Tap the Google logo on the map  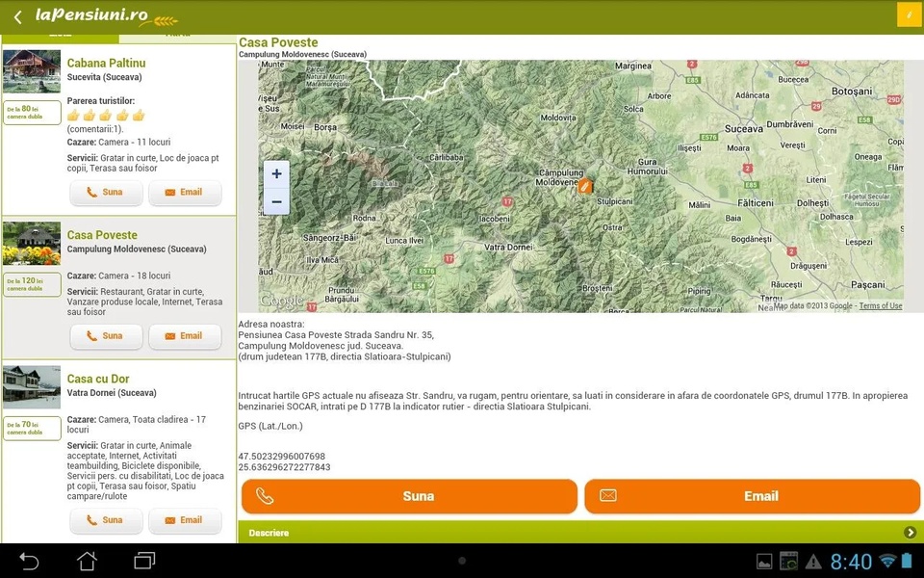coord(282,301)
